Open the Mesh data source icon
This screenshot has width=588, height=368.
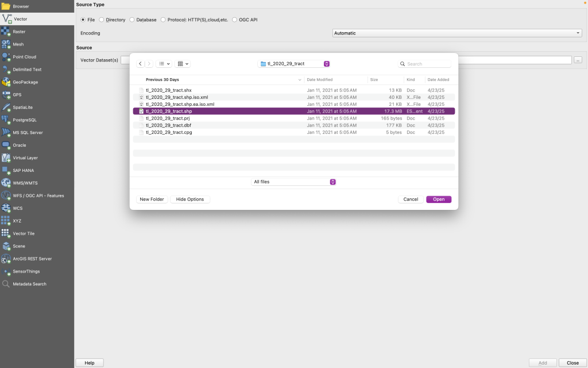tap(6, 44)
